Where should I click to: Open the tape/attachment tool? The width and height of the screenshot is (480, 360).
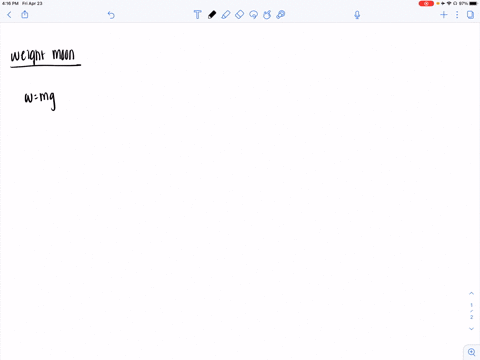(x=281, y=15)
